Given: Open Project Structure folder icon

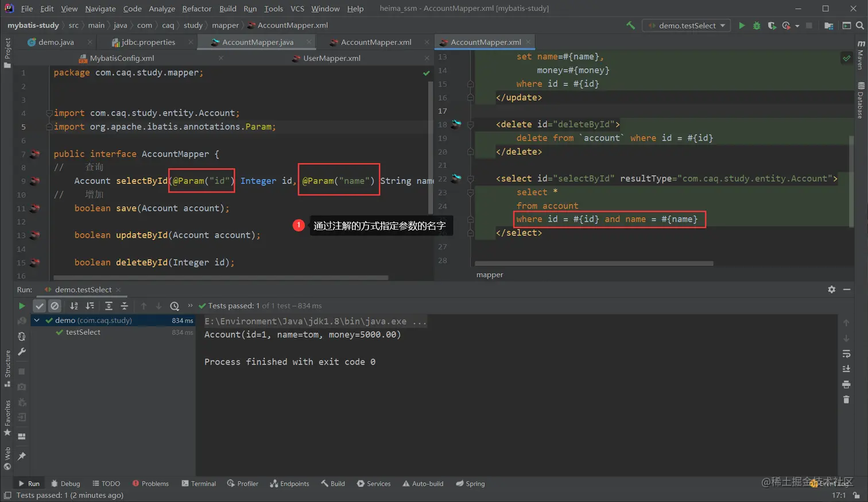Looking at the screenshot, I should (x=828, y=25).
